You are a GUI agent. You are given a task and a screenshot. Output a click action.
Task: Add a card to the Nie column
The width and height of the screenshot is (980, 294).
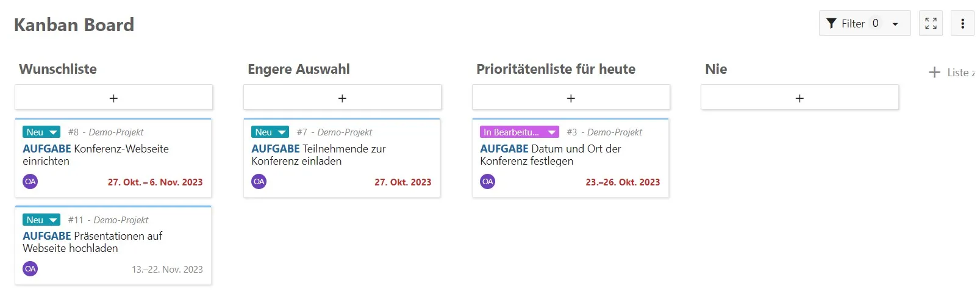[x=799, y=98]
